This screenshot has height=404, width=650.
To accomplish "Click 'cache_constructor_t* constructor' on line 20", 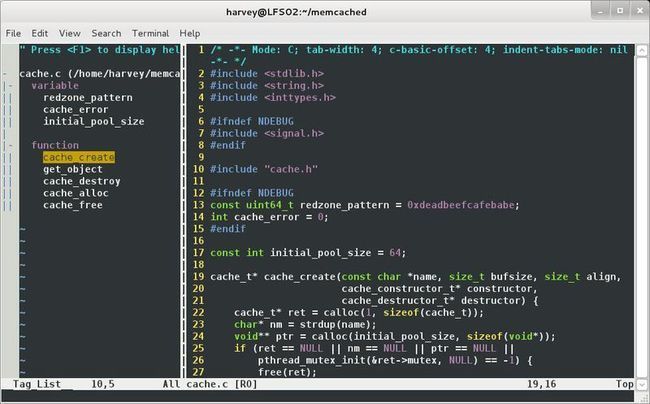I will point(437,289).
